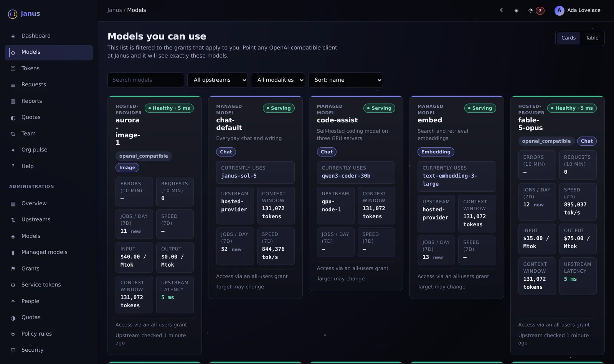Open Policy rules admin page
This screenshot has width=614, height=364.
point(49,334)
